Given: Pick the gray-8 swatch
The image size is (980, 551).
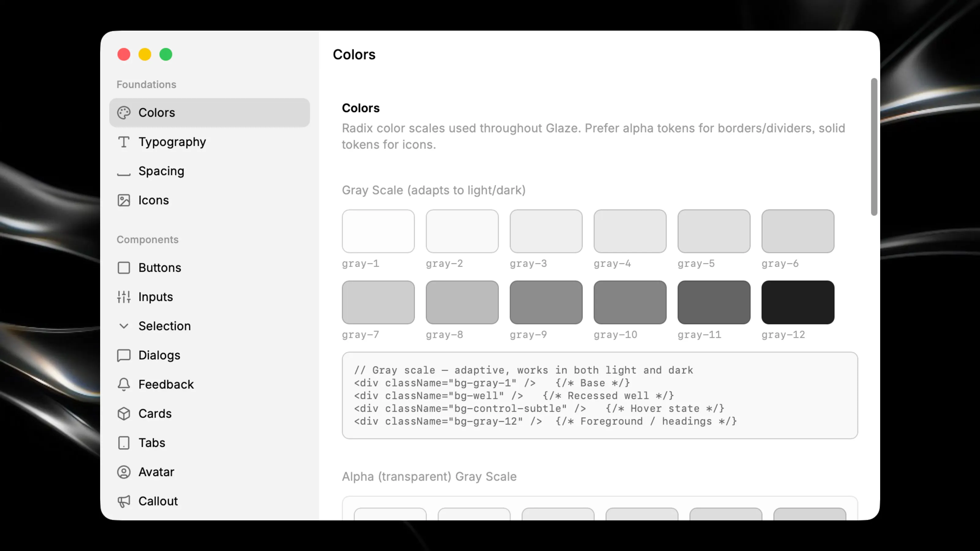Looking at the screenshot, I should [x=462, y=302].
